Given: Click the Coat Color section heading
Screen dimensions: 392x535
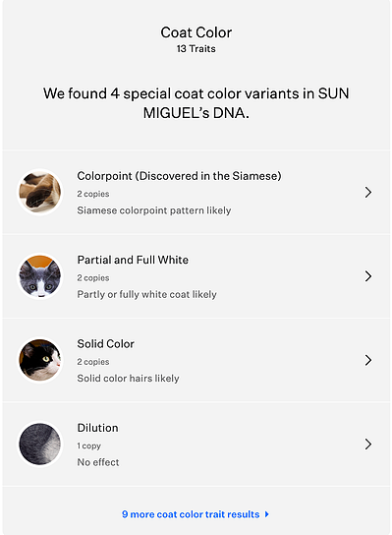Looking at the screenshot, I should 196,32.
